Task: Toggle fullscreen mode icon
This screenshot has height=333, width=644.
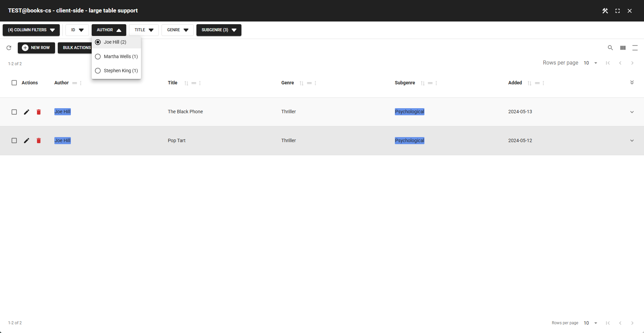Action: coord(617,11)
